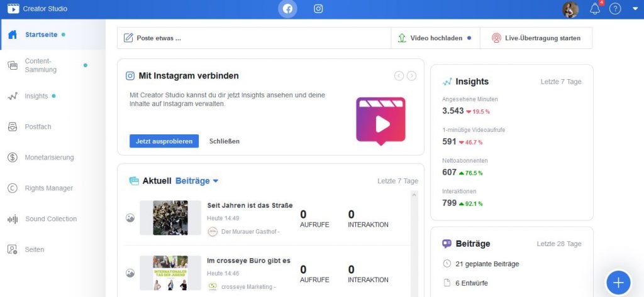Open the Startseite sidebar item

click(x=53, y=35)
